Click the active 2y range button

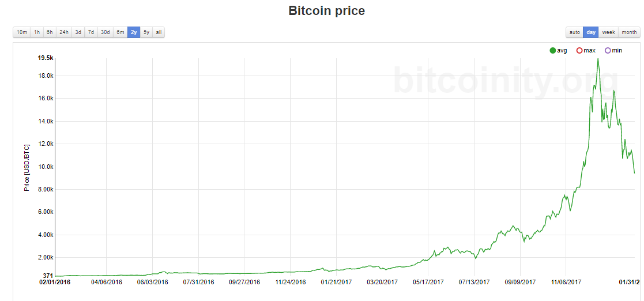[x=134, y=32]
